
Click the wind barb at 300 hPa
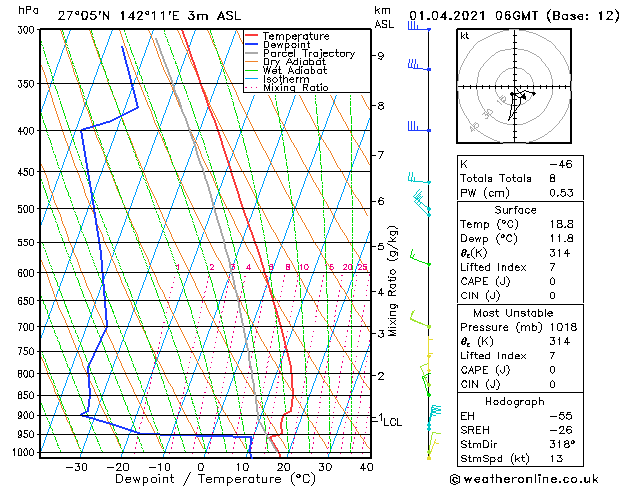pyautogui.click(x=419, y=26)
